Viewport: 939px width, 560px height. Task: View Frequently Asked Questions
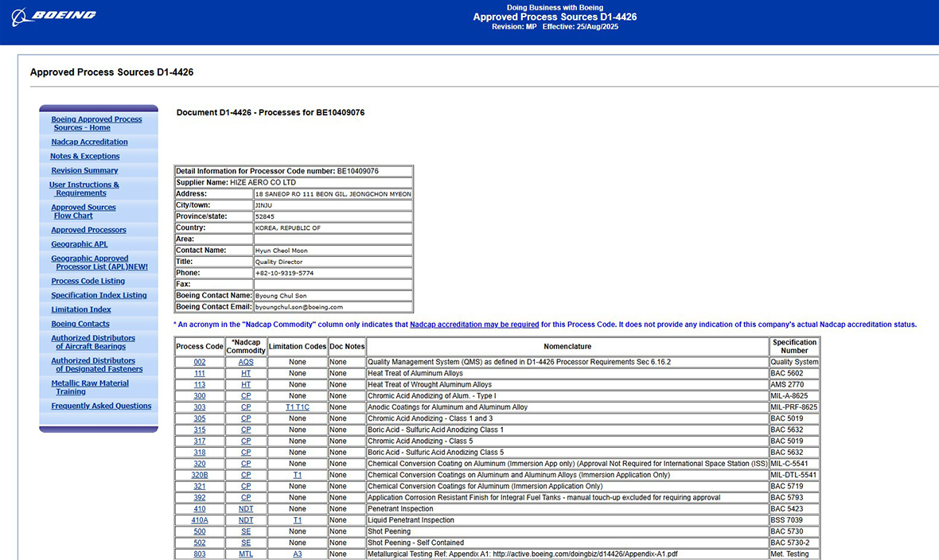tap(101, 406)
